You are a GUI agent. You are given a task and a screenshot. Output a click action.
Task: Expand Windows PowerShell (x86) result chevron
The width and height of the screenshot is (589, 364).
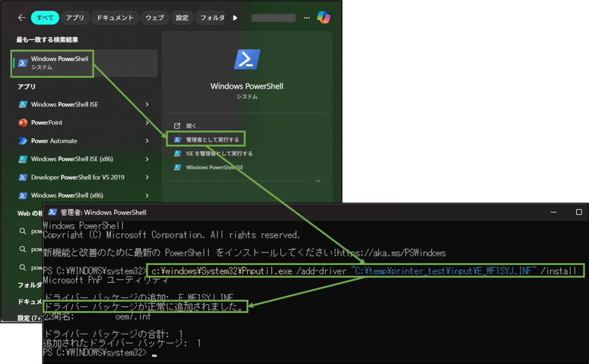[147, 195]
